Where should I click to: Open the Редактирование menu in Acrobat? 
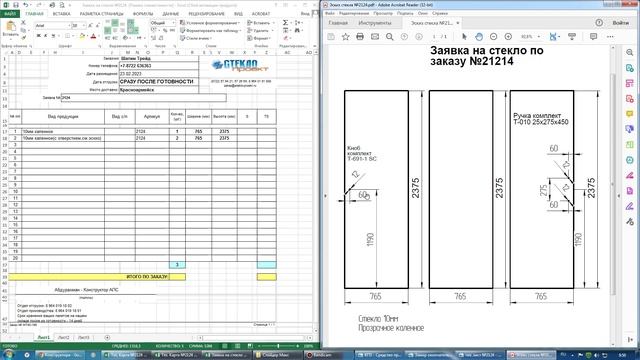click(354, 13)
